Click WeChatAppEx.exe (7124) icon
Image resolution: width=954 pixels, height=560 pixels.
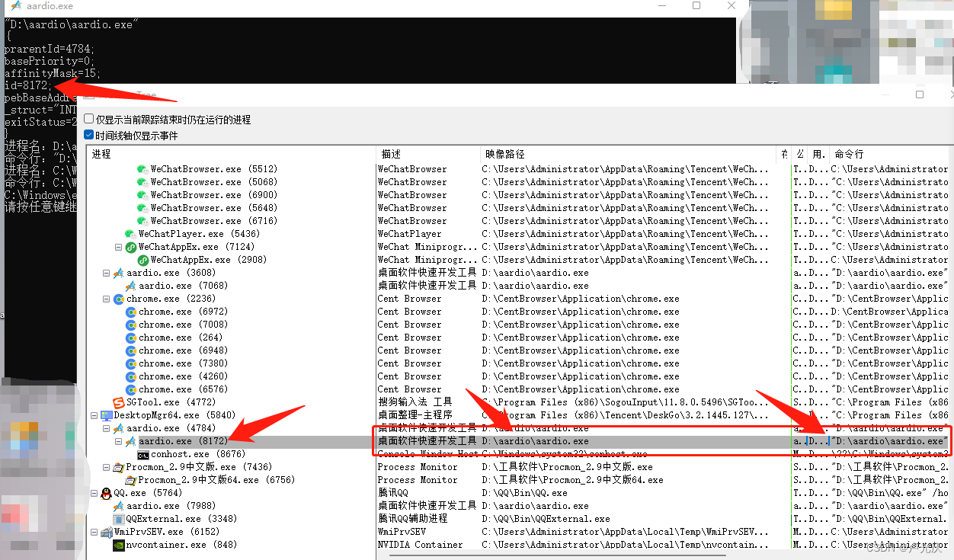pos(130,247)
